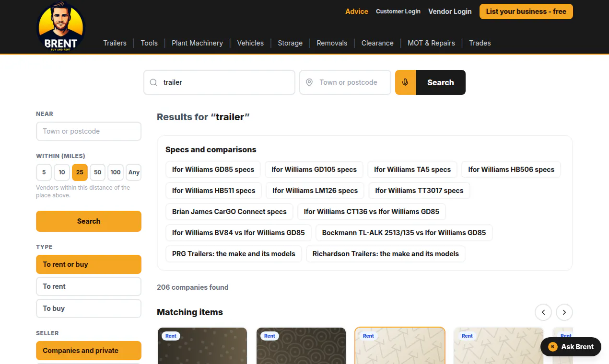The height and width of the screenshot is (364, 609).
Task: Select 'To rent or buy' type filter
Action: tap(89, 264)
